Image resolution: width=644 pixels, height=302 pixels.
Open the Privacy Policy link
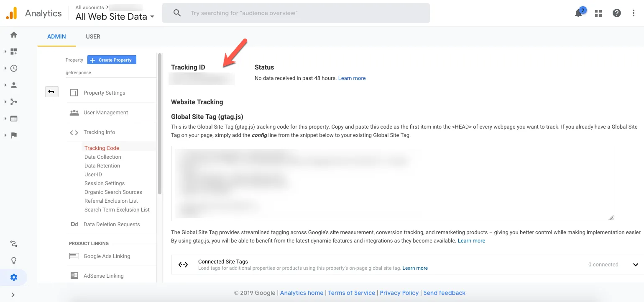pyautogui.click(x=399, y=293)
